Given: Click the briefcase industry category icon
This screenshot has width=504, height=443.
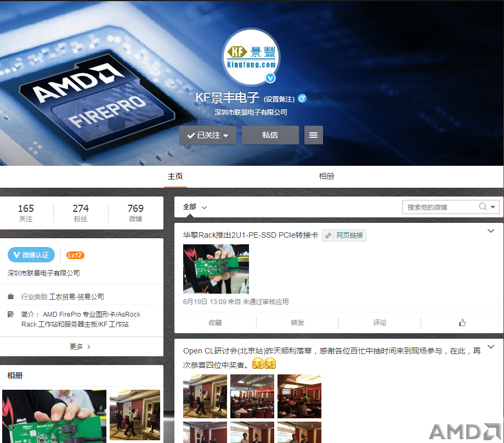Looking at the screenshot, I should tap(10, 296).
